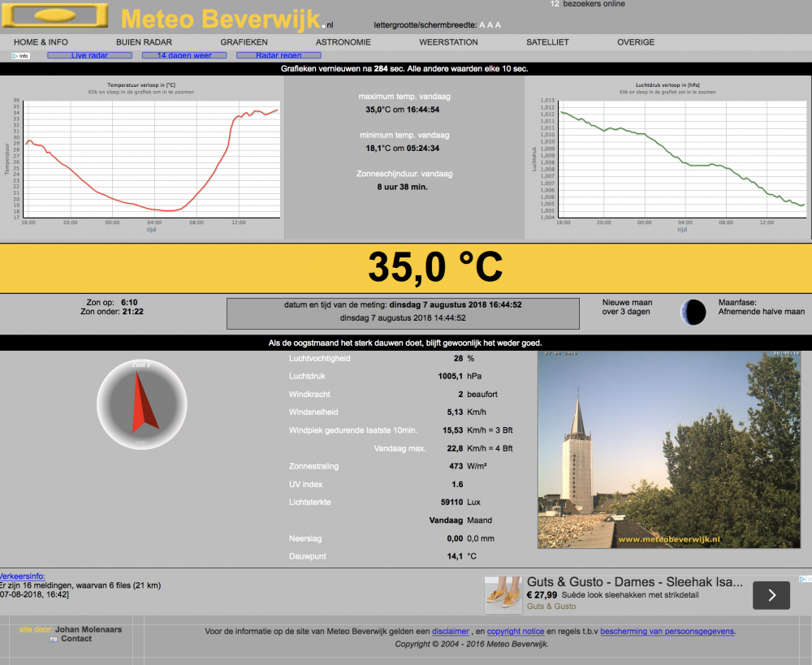Screen dimensions: 812x665
Task: Open the HOME & INFO menu
Action: coord(41,42)
